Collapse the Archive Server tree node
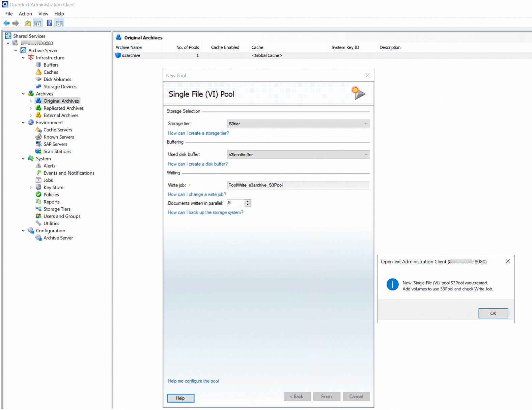The height and width of the screenshot is (410, 532). pyautogui.click(x=16, y=50)
